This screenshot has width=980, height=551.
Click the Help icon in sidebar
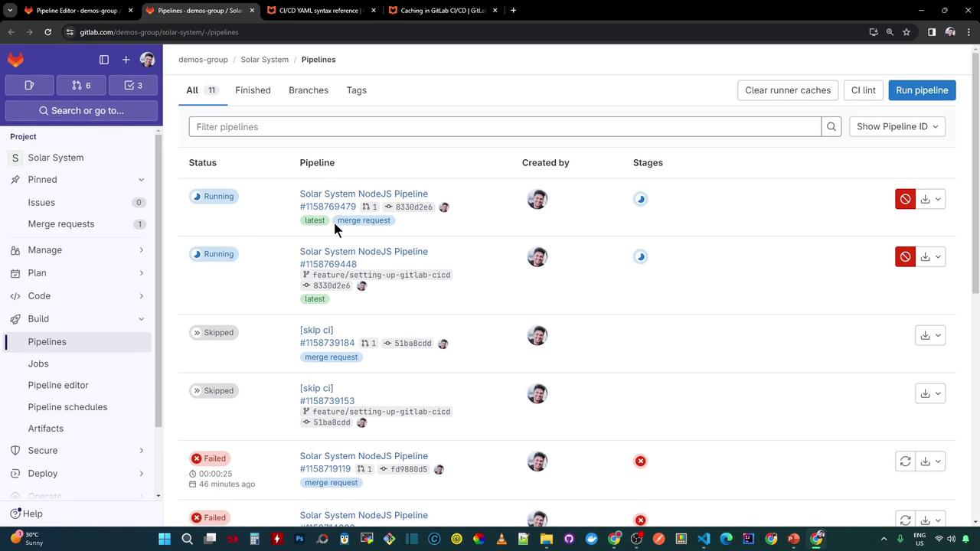coord(15,514)
